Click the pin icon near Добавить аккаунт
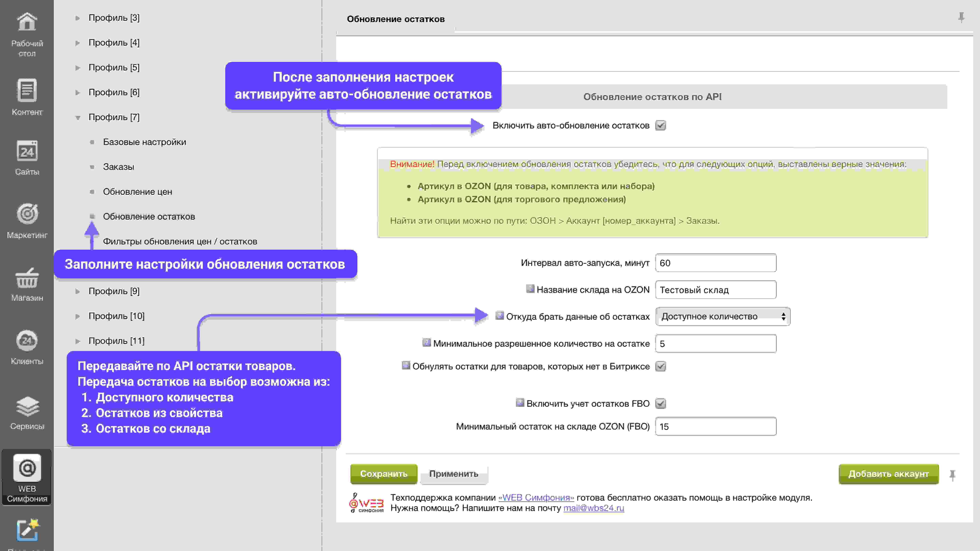Screen dimensions: 980x551 (x=952, y=475)
